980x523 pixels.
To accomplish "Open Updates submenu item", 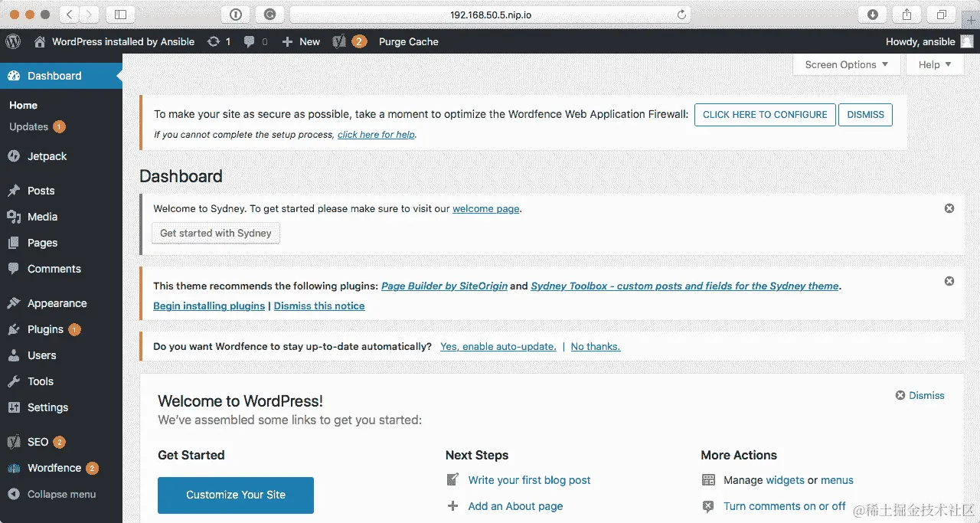I will click(37, 126).
